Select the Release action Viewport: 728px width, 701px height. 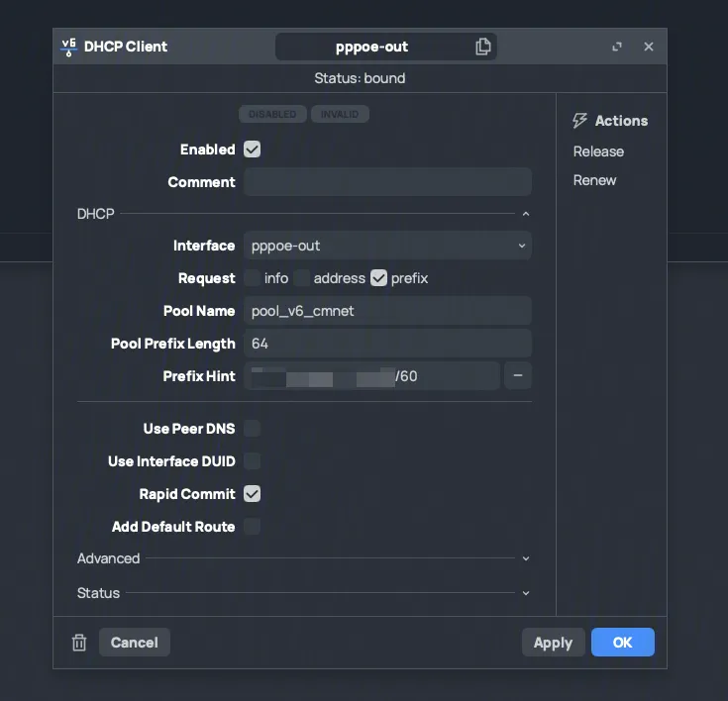[x=598, y=151]
